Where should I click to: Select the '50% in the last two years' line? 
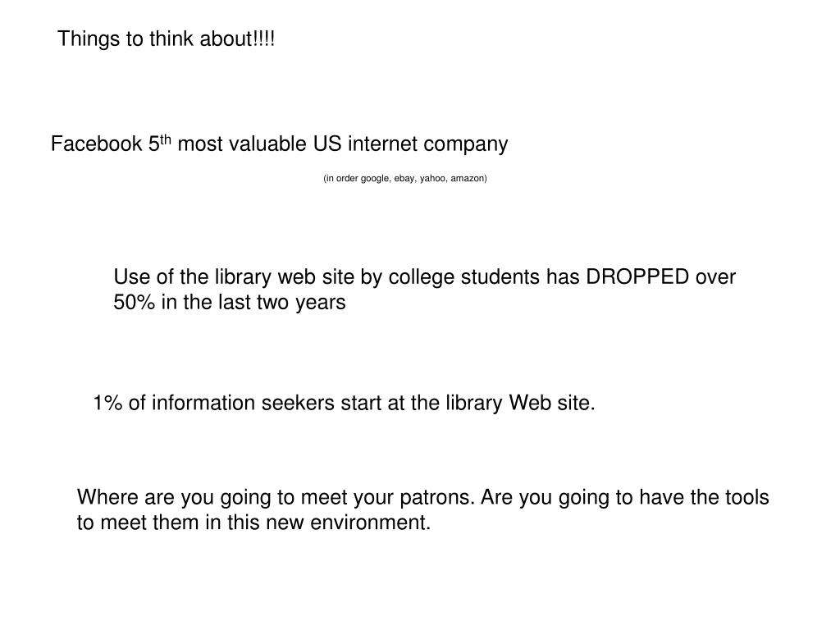point(230,302)
